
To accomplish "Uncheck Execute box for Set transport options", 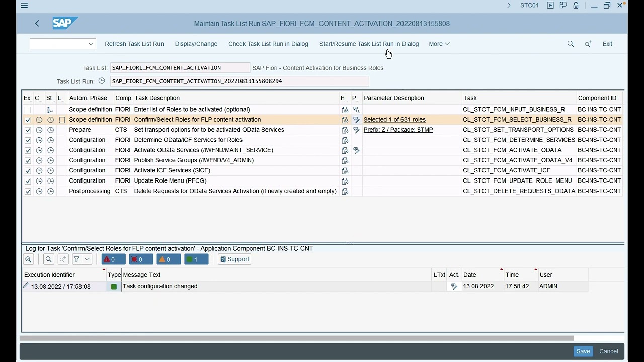I will (28, 130).
